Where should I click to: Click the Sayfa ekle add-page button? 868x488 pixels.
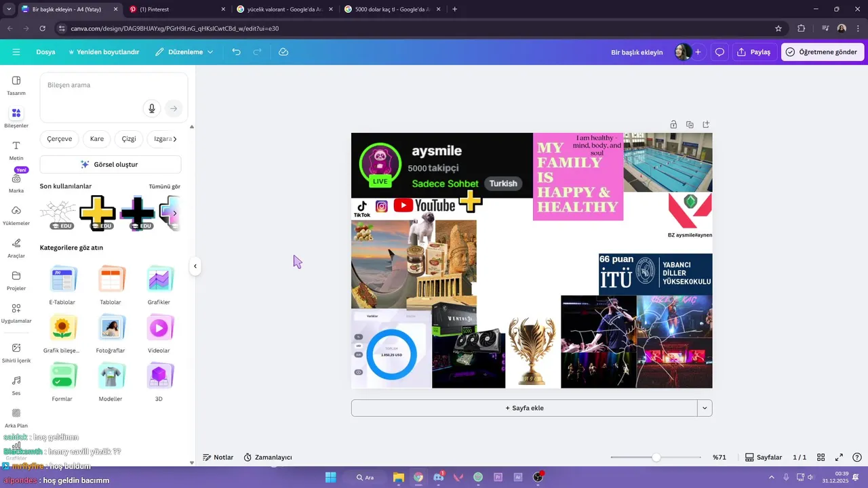coord(524,408)
